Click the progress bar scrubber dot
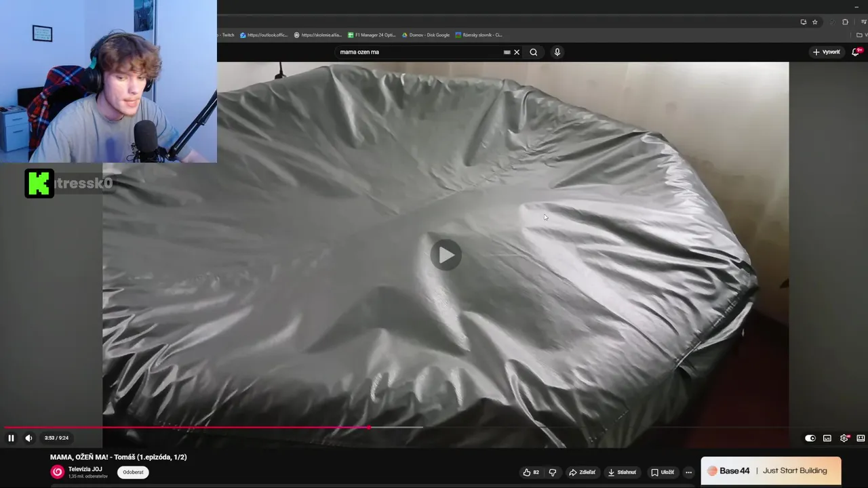Viewport: 868px width, 488px height. point(370,428)
